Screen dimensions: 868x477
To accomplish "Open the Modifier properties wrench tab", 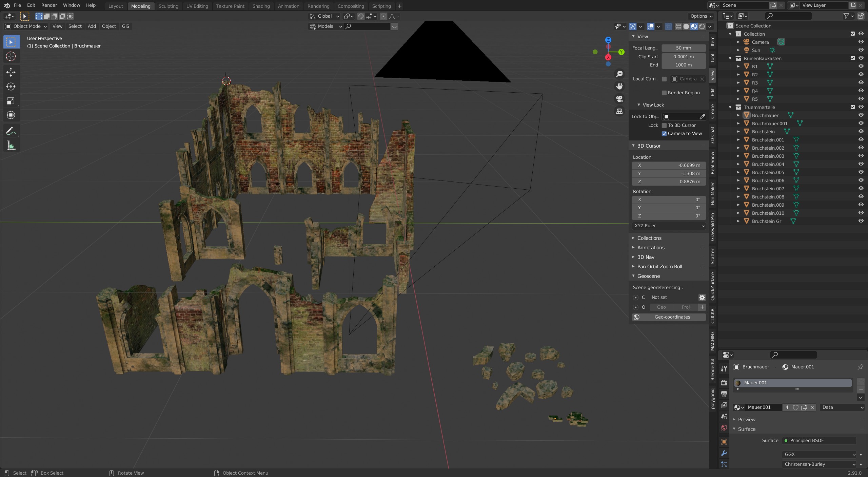I will (724, 453).
